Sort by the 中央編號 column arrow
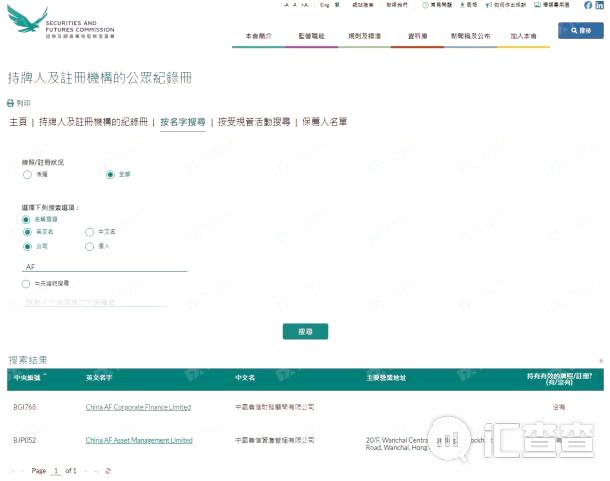Screen dimensions: 610x481 pyautogui.click(x=45, y=375)
